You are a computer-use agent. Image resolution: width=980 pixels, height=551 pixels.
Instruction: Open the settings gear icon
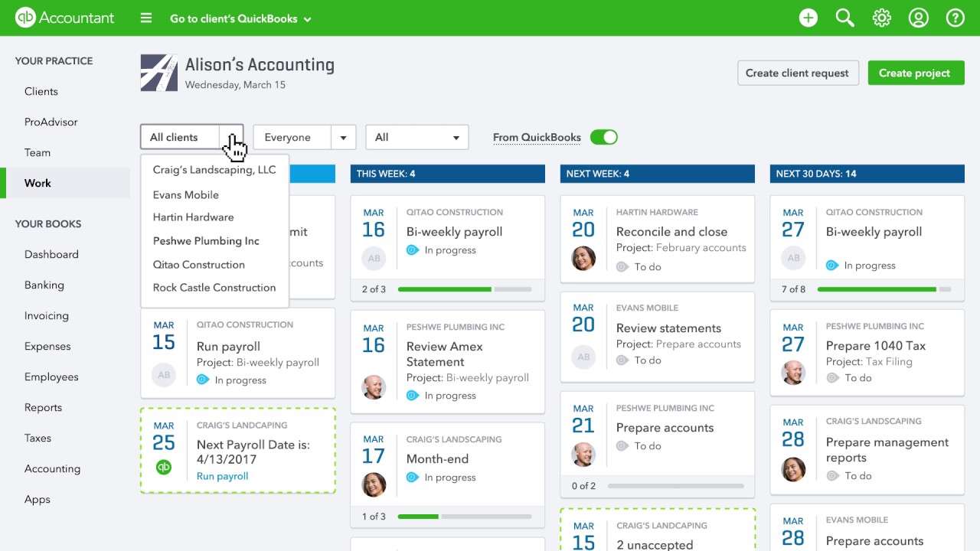(882, 18)
